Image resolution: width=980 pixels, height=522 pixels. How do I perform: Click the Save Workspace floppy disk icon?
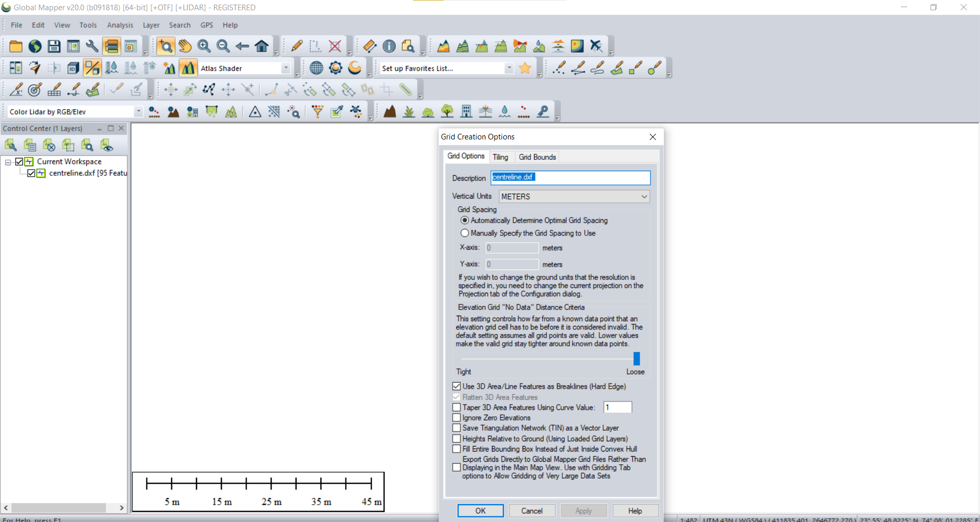point(54,46)
